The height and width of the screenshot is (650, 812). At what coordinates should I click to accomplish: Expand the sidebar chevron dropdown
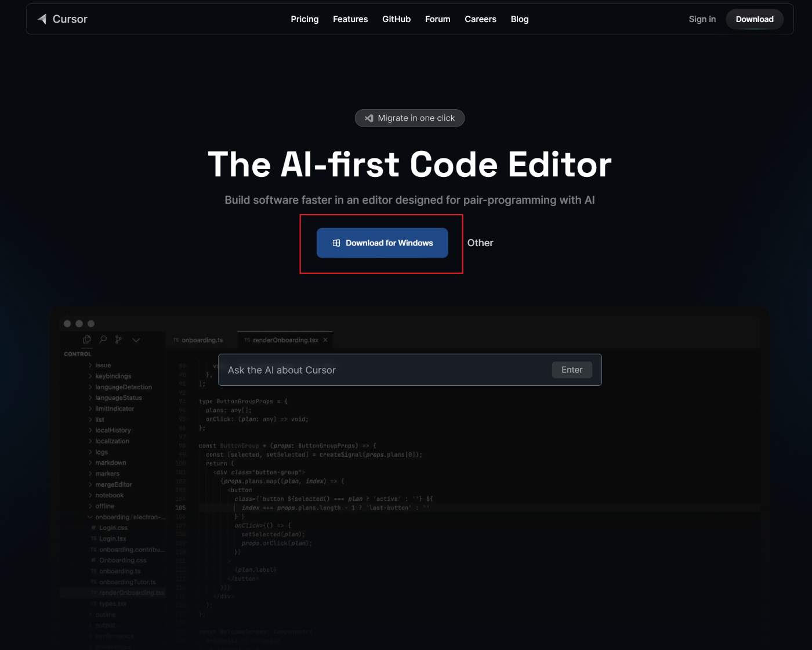click(x=136, y=340)
